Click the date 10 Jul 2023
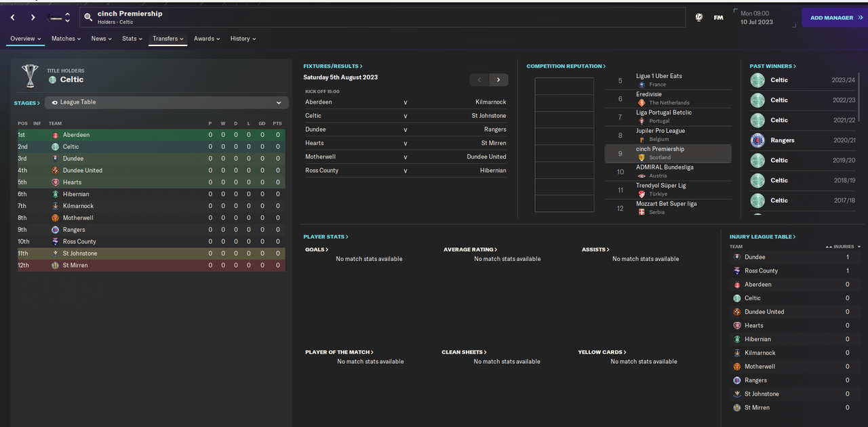Viewport: 868px width, 427px height. [x=757, y=22]
